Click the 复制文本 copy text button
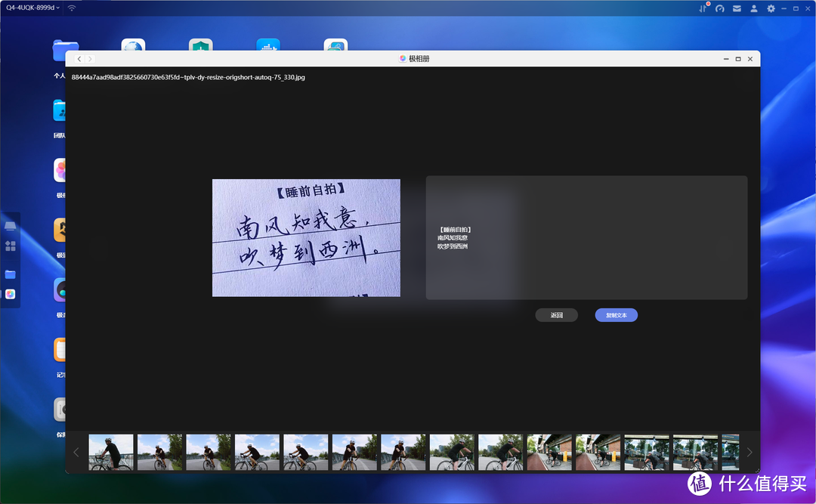This screenshot has height=504, width=816. click(x=616, y=315)
